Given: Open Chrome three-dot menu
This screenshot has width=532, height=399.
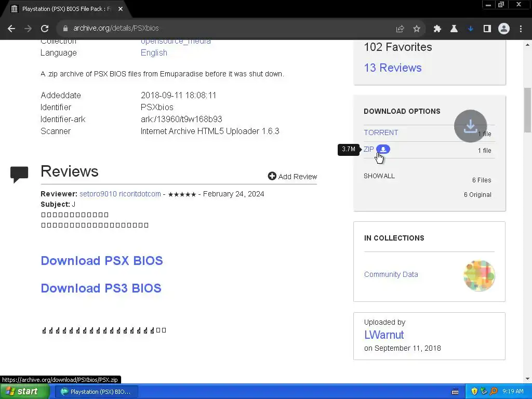Looking at the screenshot, I should point(521,29).
